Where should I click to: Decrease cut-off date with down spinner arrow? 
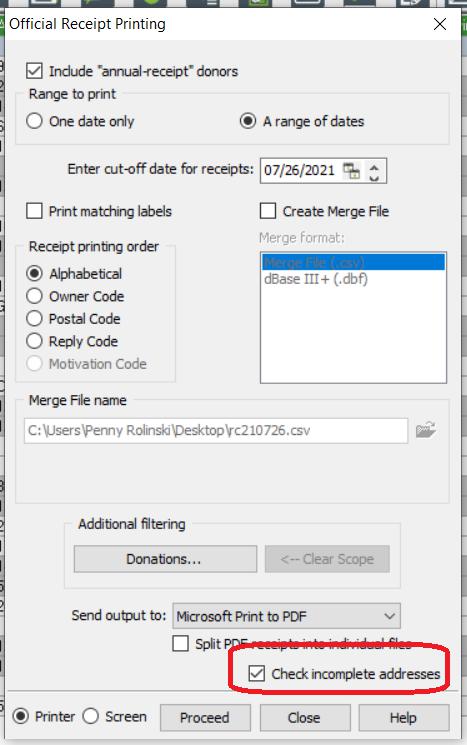(374, 177)
